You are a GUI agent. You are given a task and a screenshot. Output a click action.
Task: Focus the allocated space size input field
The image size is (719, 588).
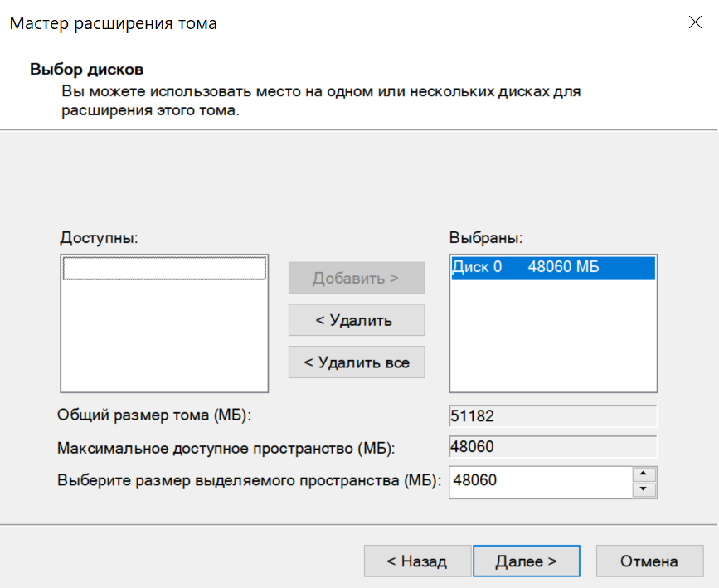tap(539, 481)
